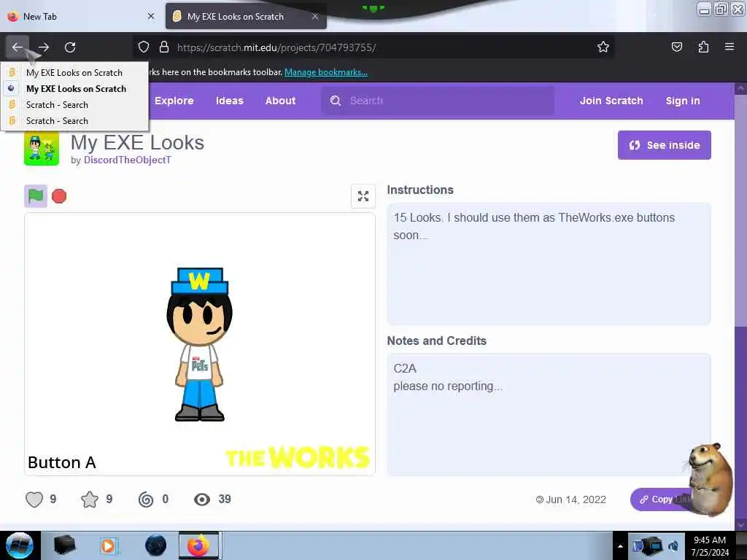Open the Explore page in Scratch navbar
Screen dimensions: 747x560
click(x=174, y=101)
